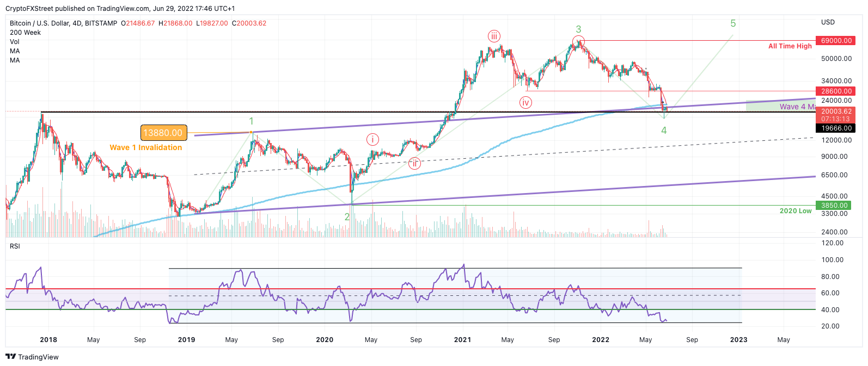Screen dimensions: 868x366
Task: Click the Wave 1 Invalidation text
Action: tap(145, 147)
